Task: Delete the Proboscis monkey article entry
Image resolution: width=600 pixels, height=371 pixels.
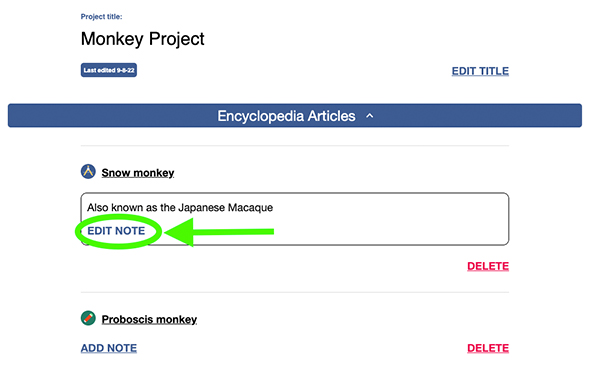Action: coord(488,348)
